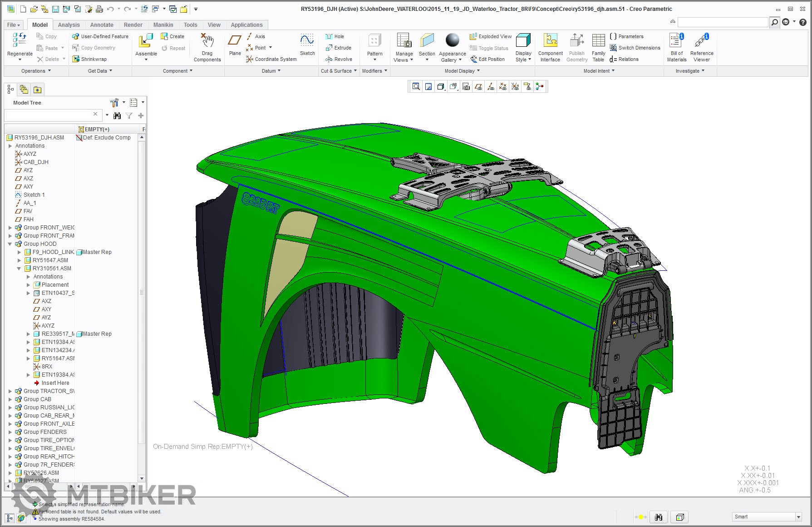Image resolution: width=812 pixels, height=527 pixels.
Task: Click the Refit zoom icon in graphics toolbar
Action: coord(416,87)
